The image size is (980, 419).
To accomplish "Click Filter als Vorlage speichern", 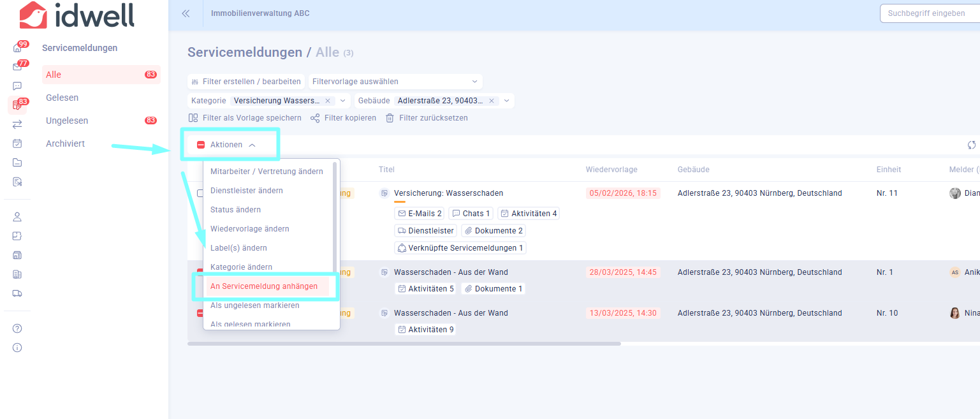I will [251, 118].
